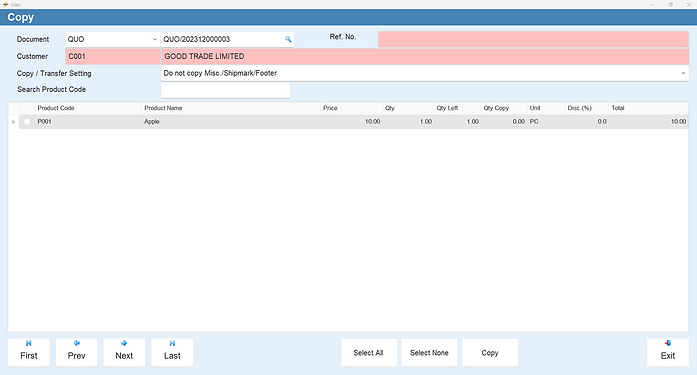Tick the checkbox for product P001
Screen dimensions: 697x375
point(27,122)
